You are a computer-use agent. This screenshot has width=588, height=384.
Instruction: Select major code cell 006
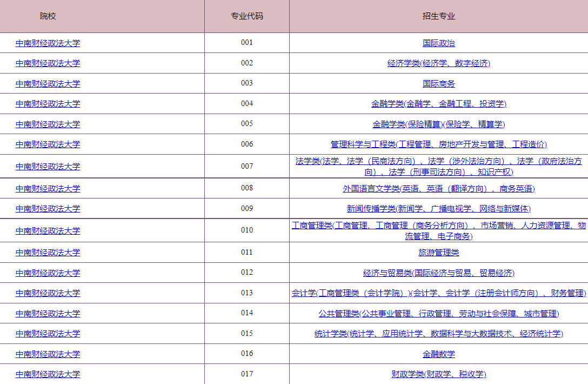(x=247, y=144)
